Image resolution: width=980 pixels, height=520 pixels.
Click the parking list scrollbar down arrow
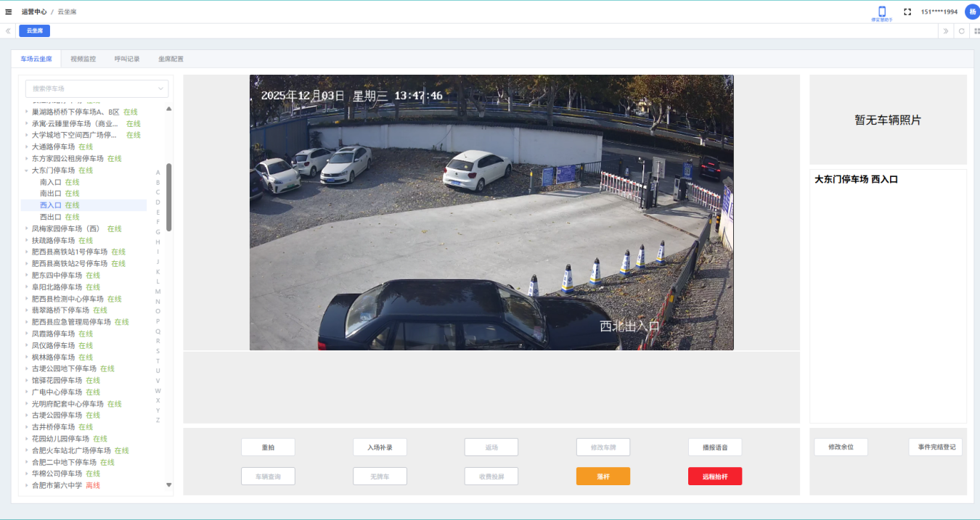[x=169, y=484]
